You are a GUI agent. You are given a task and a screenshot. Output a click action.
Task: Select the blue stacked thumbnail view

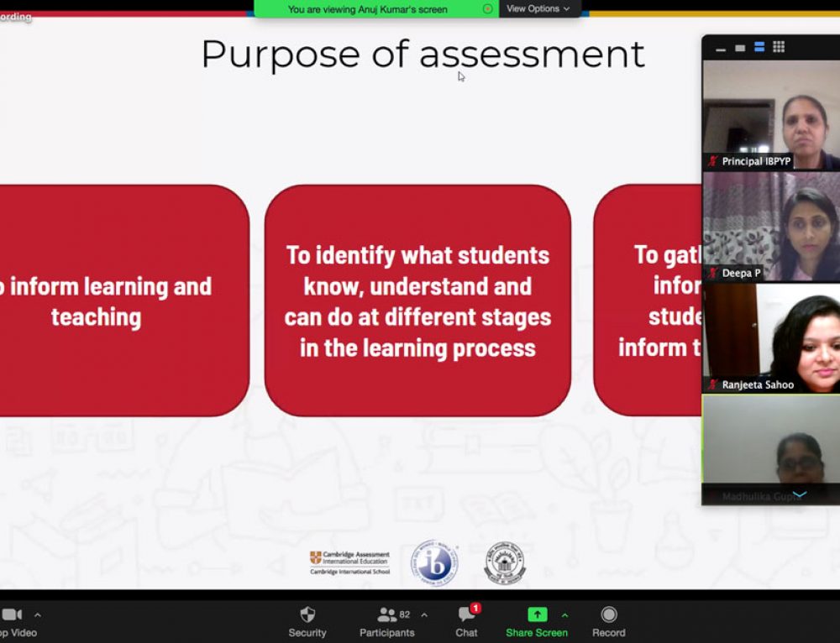point(759,48)
